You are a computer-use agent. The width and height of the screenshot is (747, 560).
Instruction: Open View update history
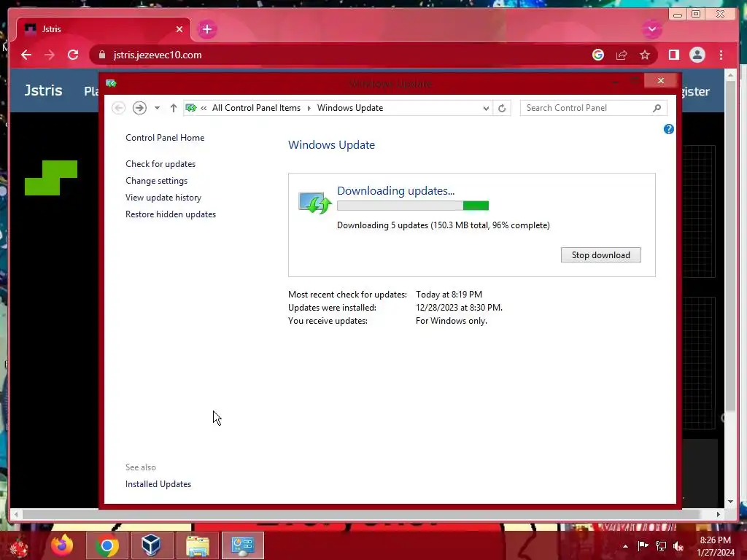click(x=163, y=198)
